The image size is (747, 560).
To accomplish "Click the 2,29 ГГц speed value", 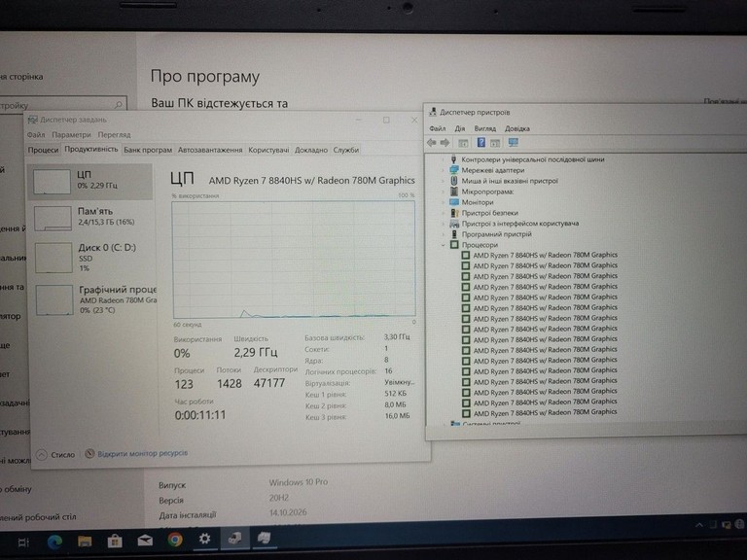I will (x=256, y=352).
